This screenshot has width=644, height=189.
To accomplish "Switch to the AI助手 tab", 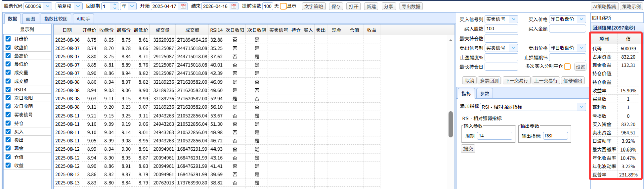I will click(x=83, y=18).
